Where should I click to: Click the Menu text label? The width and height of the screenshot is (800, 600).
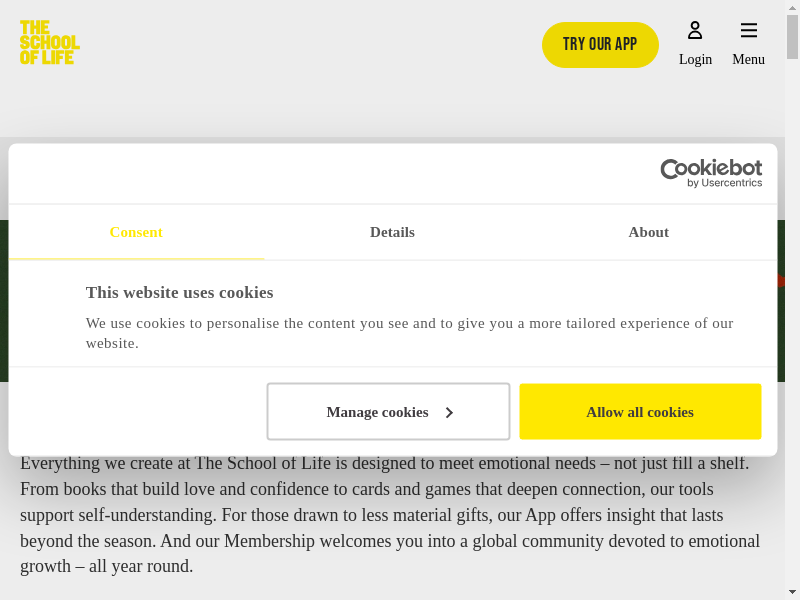point(748,59)
